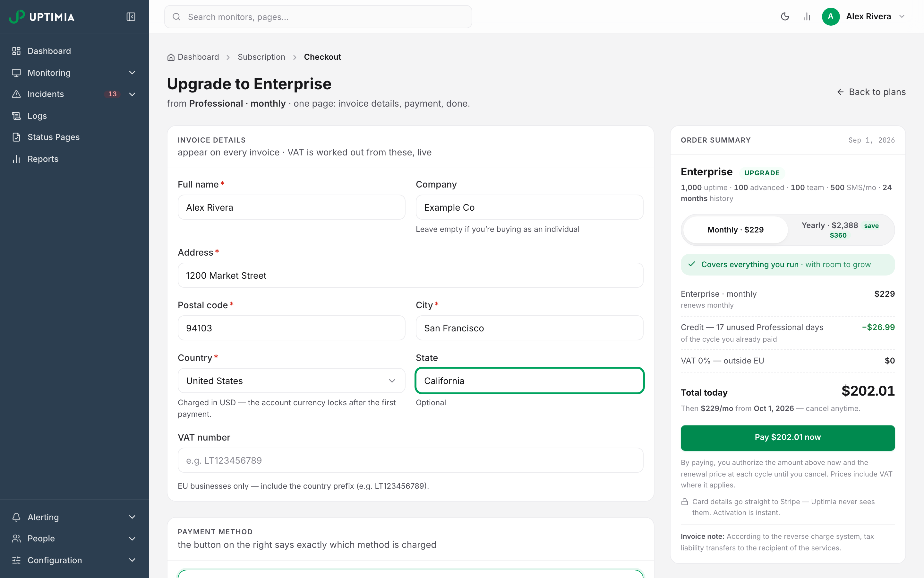Click the State field with California
Image resolution: width=924 pixels, height=578 pixels.
click(529, 381)
